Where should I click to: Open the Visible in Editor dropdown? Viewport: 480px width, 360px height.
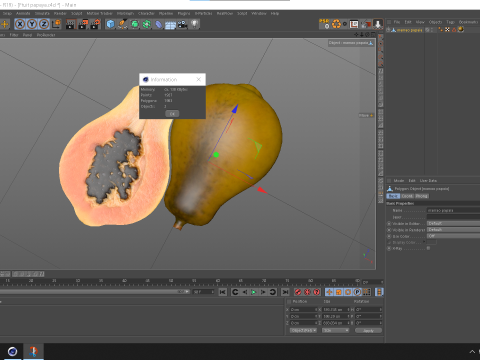point(453,223)
